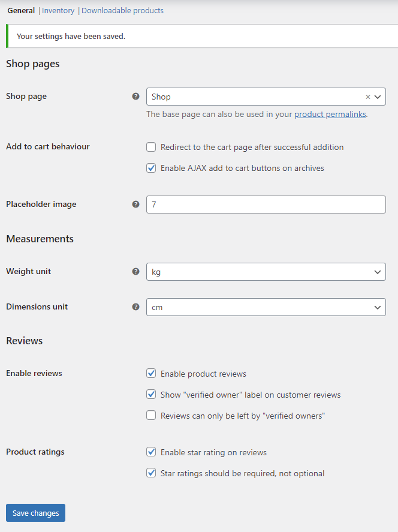Enable redirect to cart page checkbox

[x=151, y=147]
